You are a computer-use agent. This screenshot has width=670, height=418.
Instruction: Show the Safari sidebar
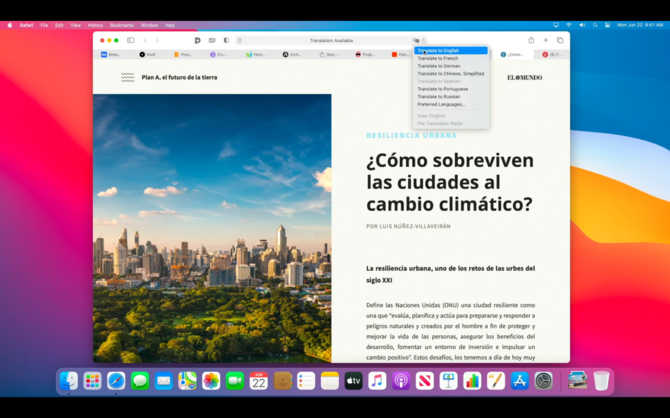click(x=131, y=40)
